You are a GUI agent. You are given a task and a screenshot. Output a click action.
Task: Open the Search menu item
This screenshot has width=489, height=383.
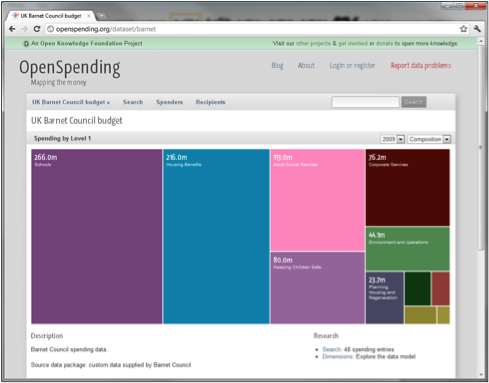(x=133, y=102)
